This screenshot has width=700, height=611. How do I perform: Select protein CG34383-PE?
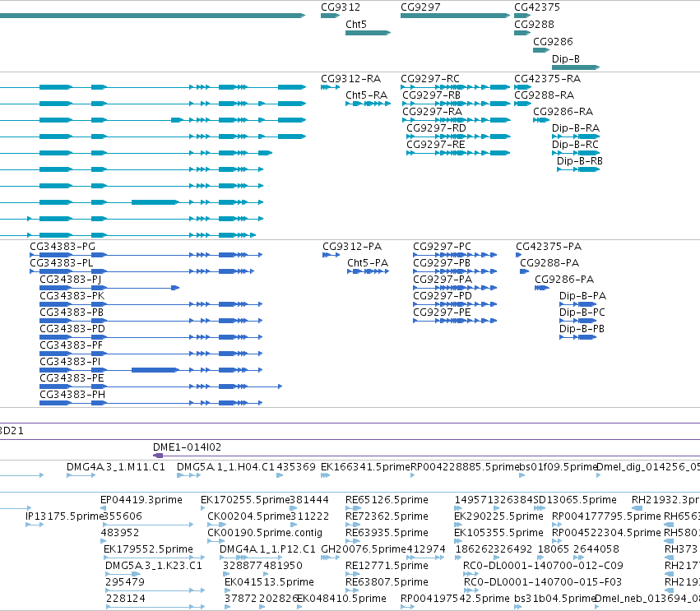pos(72,378)
